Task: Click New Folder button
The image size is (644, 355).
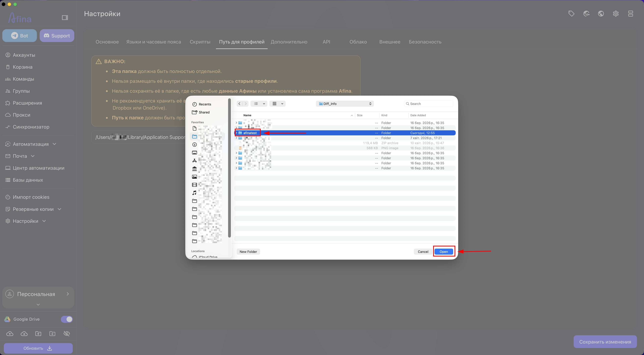Action: point(248,252)
